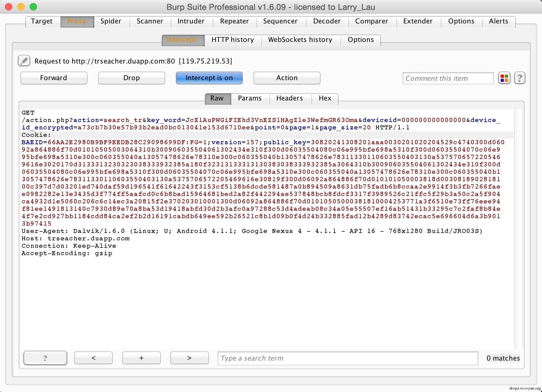Open the help question mark icon
The image size is (542, 392).
(519, 78)
